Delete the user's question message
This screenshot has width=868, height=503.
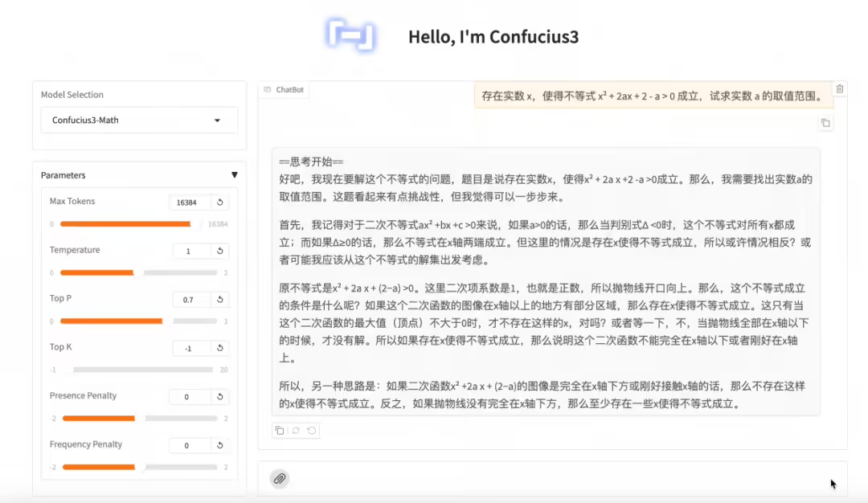point(839,88)
